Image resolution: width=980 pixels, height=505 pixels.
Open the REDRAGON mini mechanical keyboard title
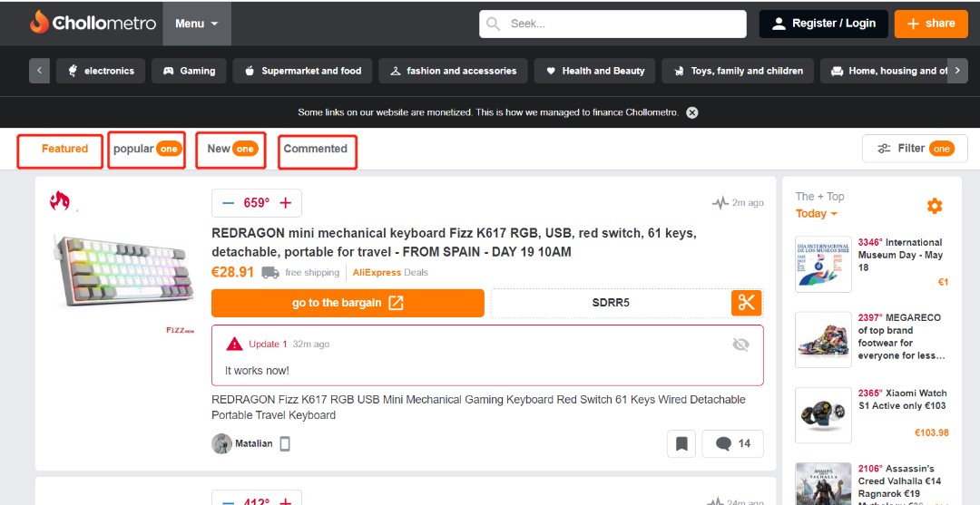[x=454, y=242]
